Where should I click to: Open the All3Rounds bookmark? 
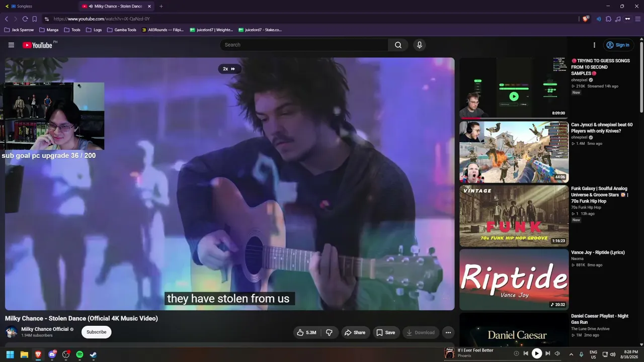tap(163, 30)
